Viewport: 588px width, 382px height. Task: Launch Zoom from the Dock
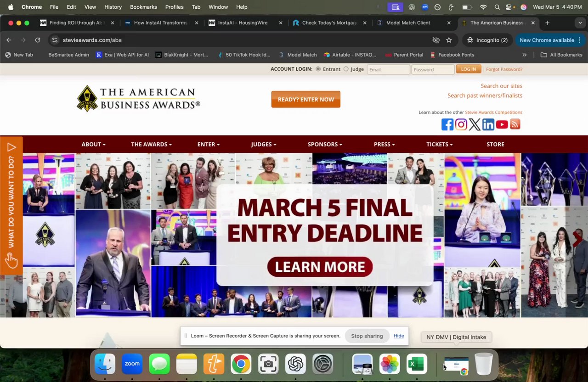pyautogui.click(x=132, y=364)
